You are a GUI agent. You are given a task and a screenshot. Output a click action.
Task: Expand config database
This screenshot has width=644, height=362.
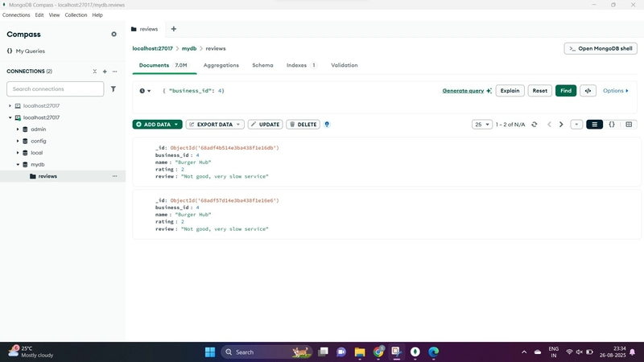tap(18, 141)
